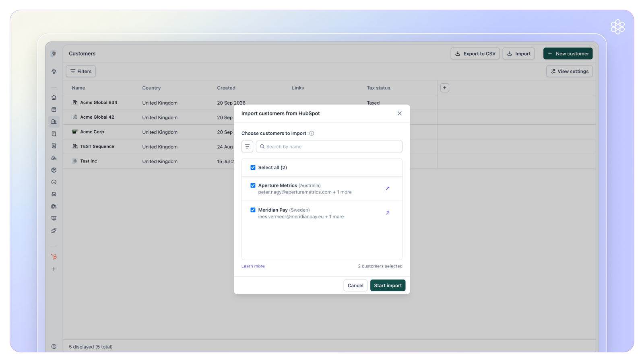Click the Start import button
This screenshot has height=362, width=644.
[x=388, y=286]
